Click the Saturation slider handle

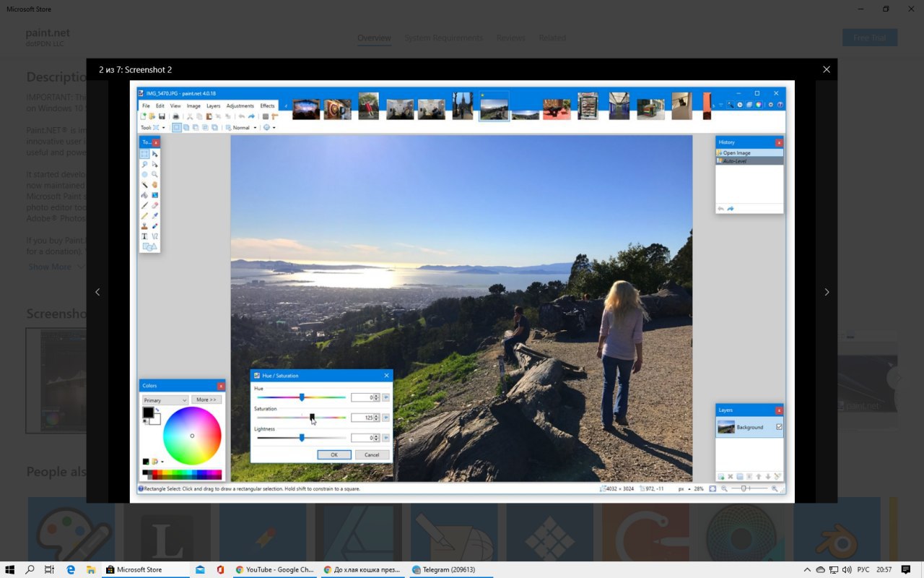pyautogui.click(x=312, y=416)
